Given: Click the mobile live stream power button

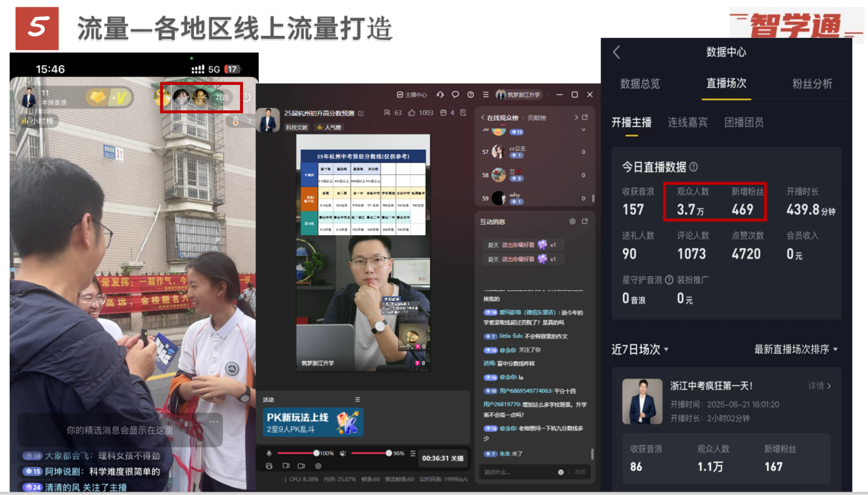Looking at the screenshot, I should 246,98.
